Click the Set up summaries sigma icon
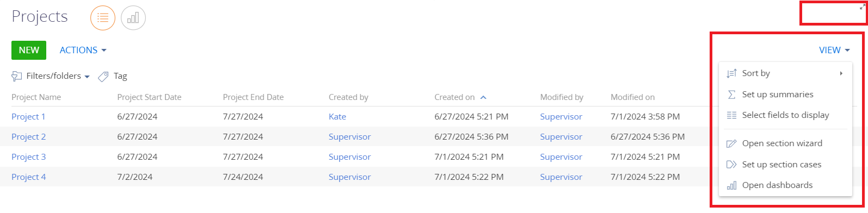 coord(732,95)
